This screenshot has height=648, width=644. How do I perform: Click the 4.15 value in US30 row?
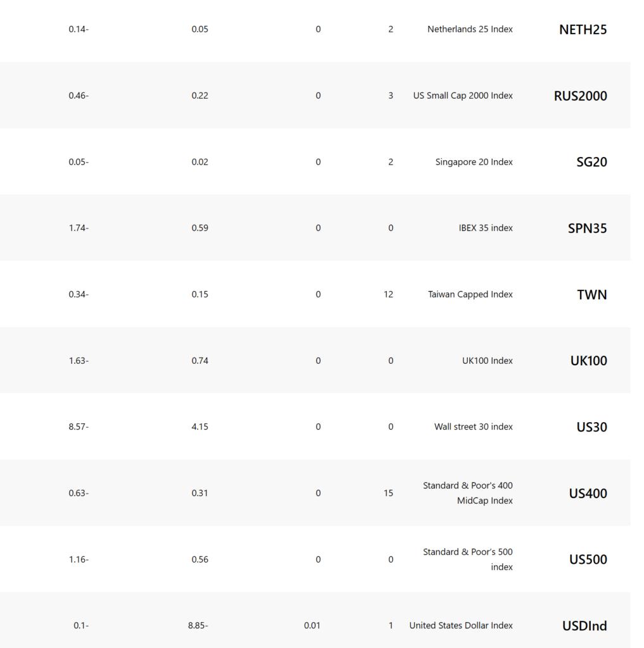(x=199, y=427)
